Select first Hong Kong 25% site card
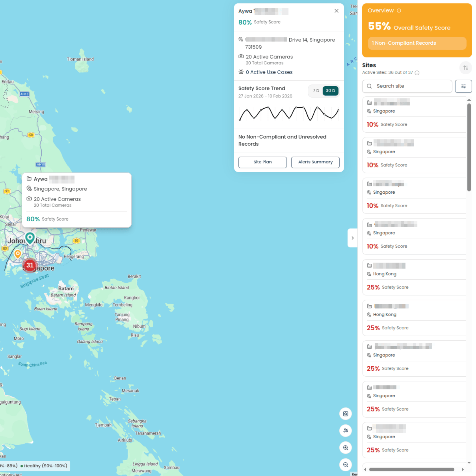The image size is (476, 476). click(414, 277)
